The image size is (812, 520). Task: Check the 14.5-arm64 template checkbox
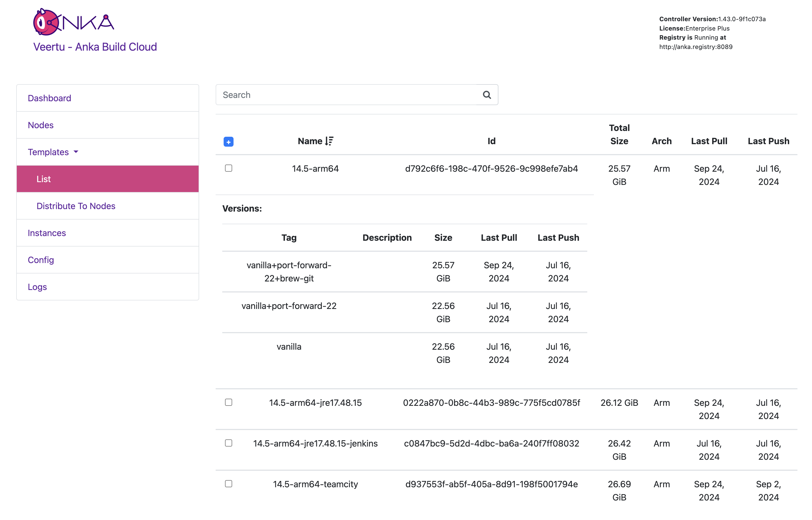pos(229,168)
